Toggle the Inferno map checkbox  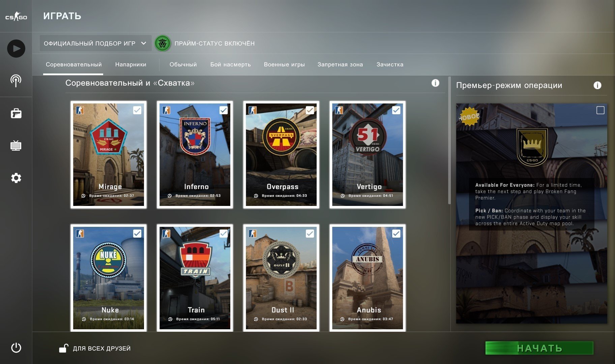click(x=224, y=110)
